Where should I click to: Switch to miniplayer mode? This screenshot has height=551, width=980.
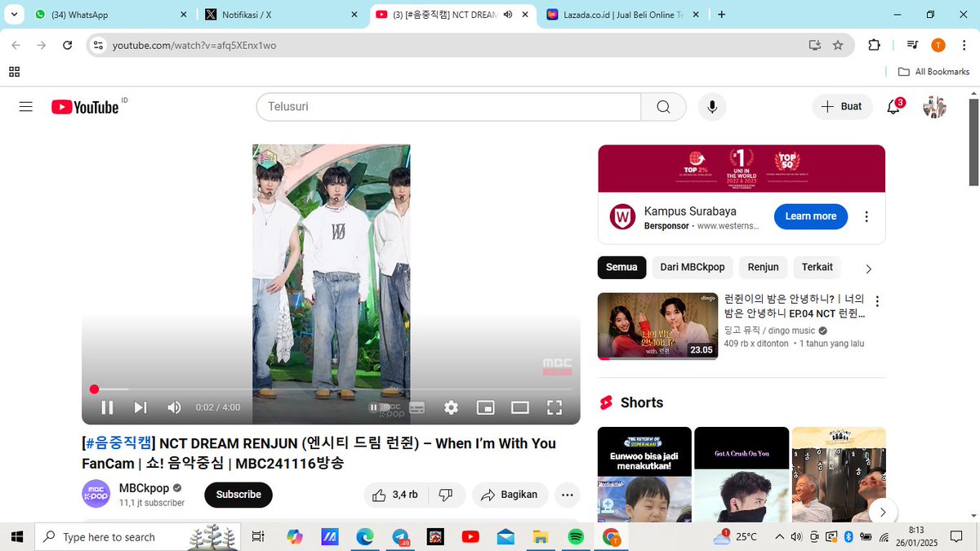[485, 407]
